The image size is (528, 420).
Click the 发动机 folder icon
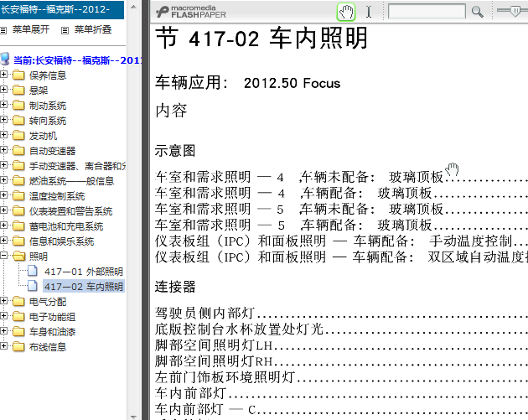pyautogui.click(x=18, y=136)
